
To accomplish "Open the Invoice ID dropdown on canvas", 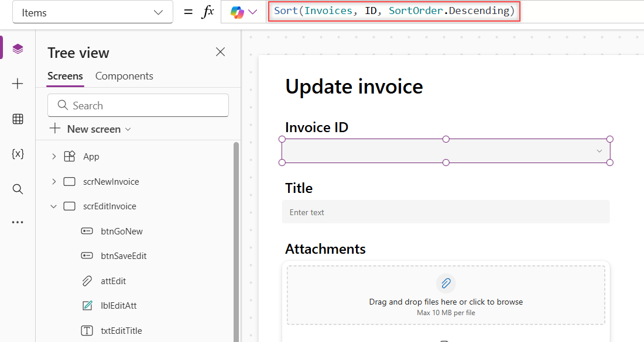I will (446, 151).
